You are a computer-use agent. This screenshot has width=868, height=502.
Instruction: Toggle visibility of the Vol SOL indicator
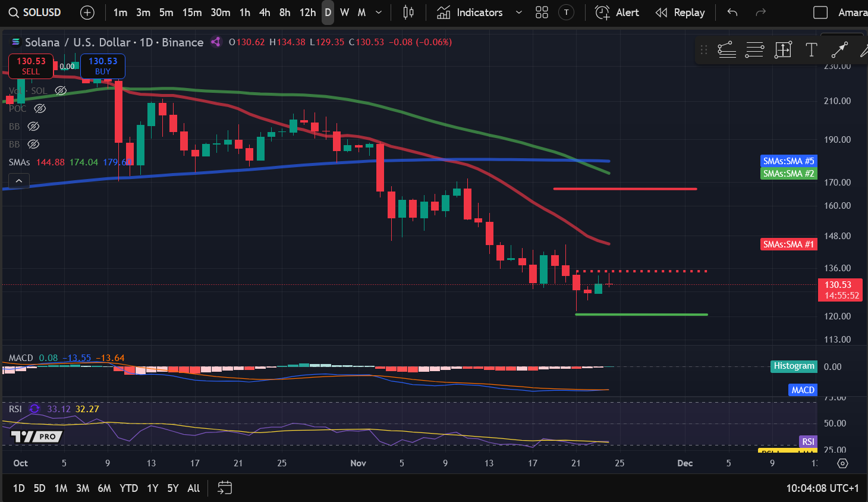61,90
